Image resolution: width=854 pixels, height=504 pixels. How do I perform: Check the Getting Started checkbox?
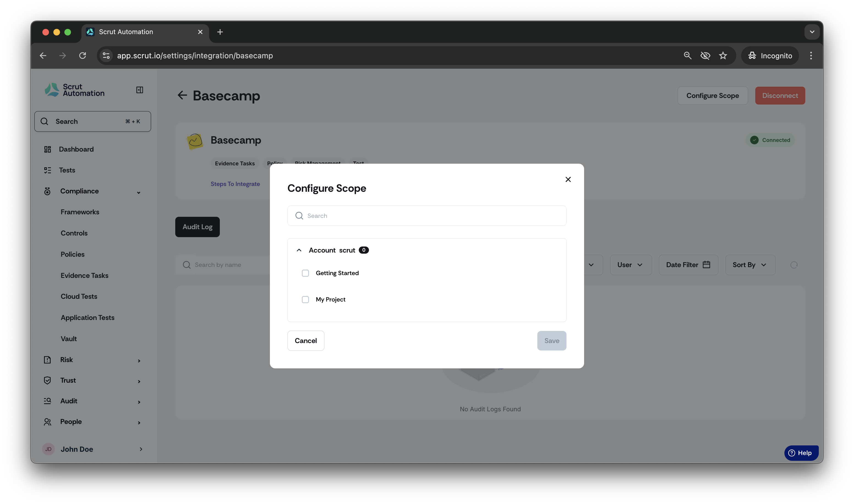[305, 273]
